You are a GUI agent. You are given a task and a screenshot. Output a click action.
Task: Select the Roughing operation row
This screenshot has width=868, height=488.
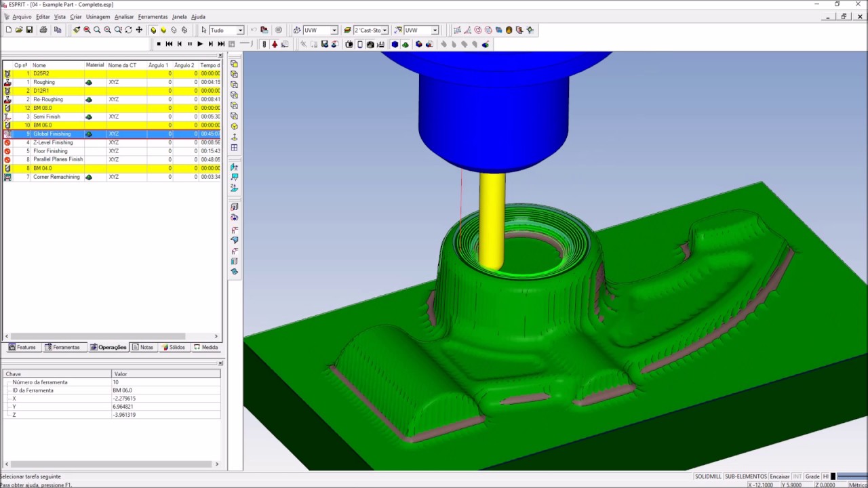pos(112,82)
